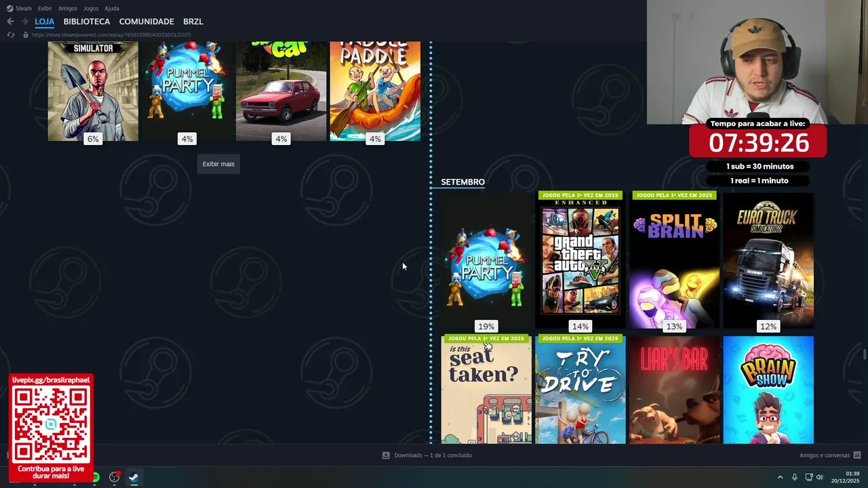Open the Amigos menu
The image size is (868, 488).
[68, 8]
